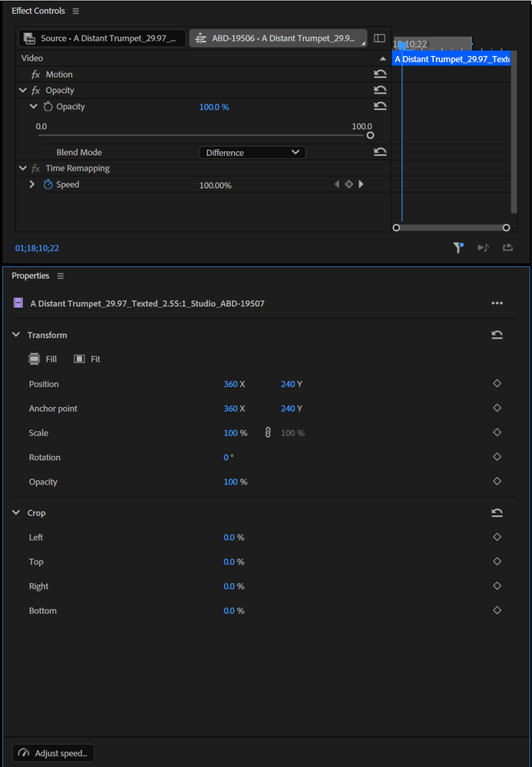Add keyframe for Scale
This screenshot has height=767, width=532.
[x=497, y=432]
